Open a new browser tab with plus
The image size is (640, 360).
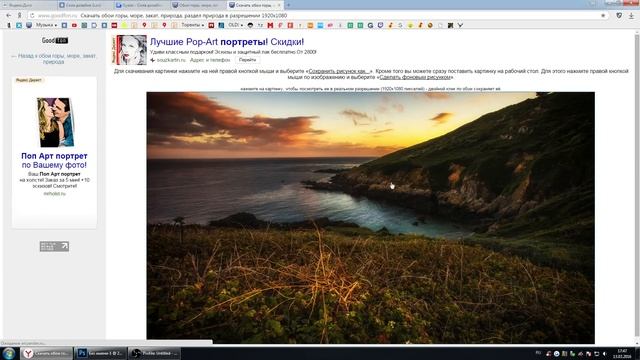289,5
